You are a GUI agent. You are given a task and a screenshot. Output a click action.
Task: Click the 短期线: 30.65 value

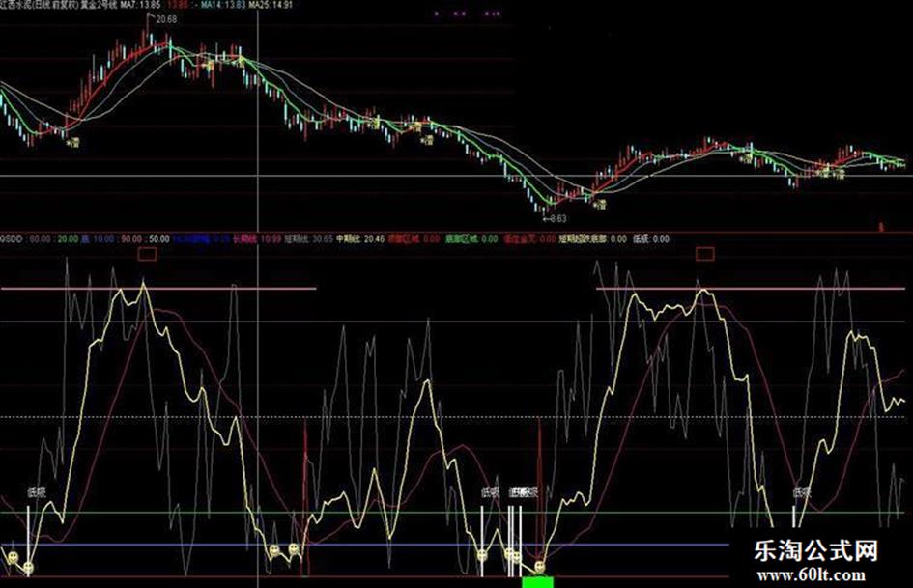click(x=308, y=238)
